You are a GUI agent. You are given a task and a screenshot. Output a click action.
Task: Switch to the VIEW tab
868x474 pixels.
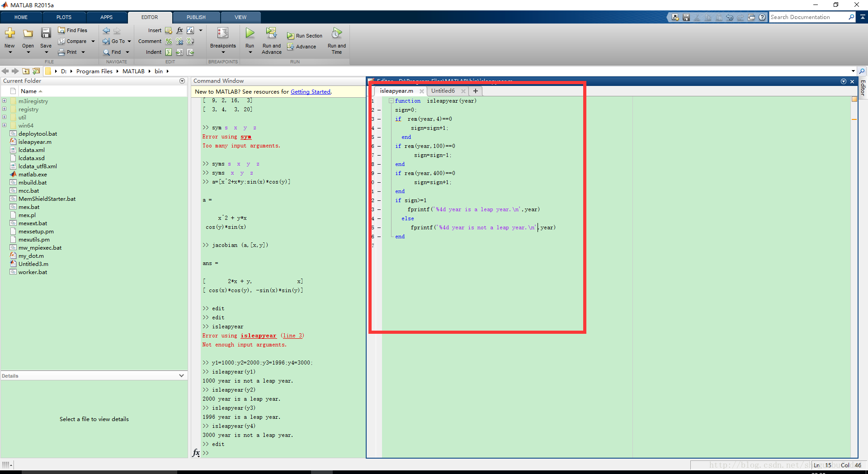[241, 17]
